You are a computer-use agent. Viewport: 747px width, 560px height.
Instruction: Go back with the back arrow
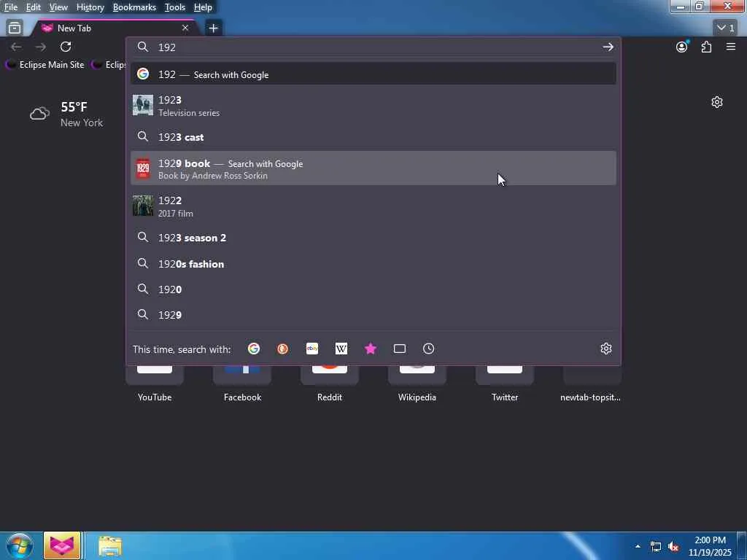(16, 47)
